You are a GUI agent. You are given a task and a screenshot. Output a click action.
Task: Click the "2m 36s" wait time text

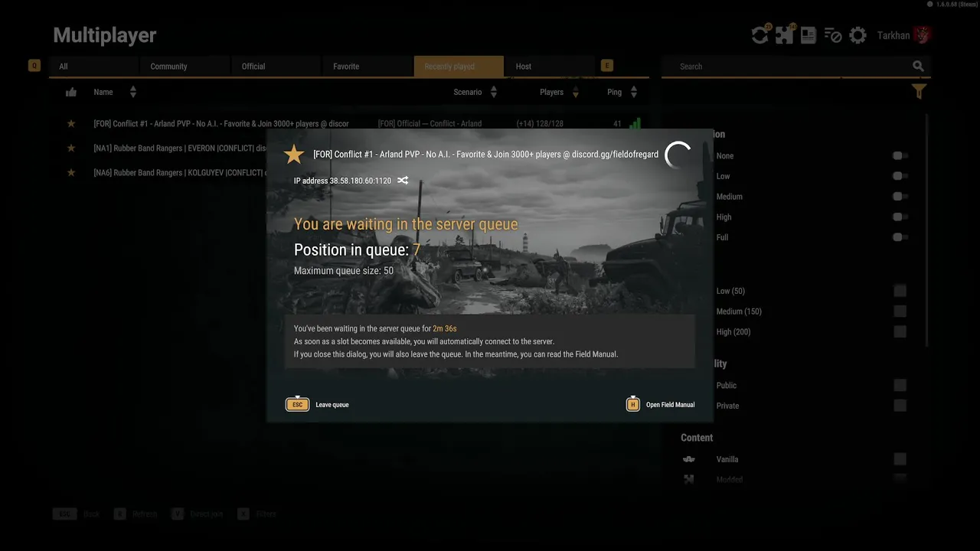pyautogui.click(x=445, y=328)
